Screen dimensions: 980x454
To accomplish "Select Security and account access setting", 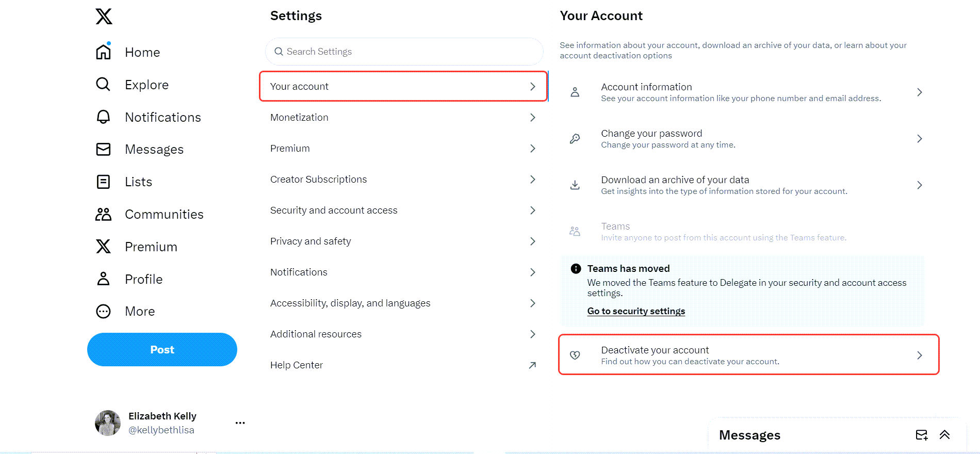I will [403, 210].
